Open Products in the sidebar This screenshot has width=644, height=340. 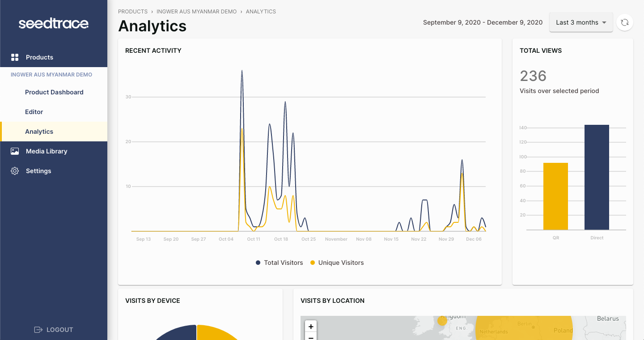tap(54, 57)
